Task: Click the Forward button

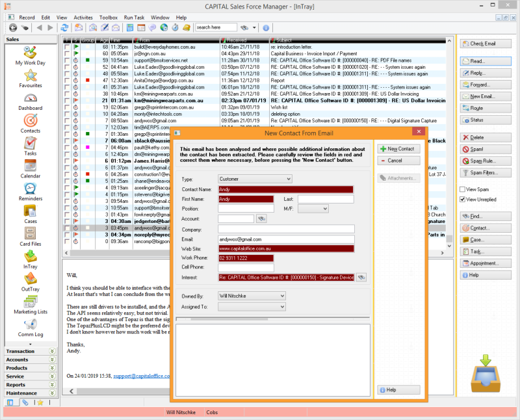Action: coord(486,85)
